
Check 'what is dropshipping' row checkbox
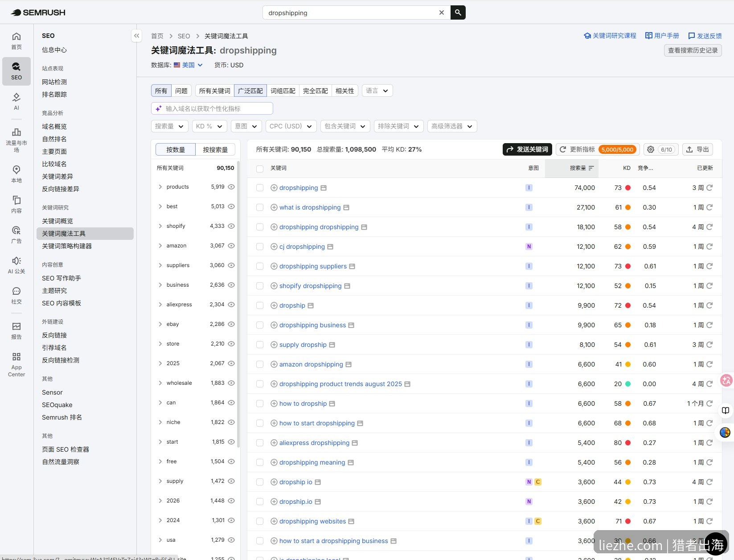260,207
